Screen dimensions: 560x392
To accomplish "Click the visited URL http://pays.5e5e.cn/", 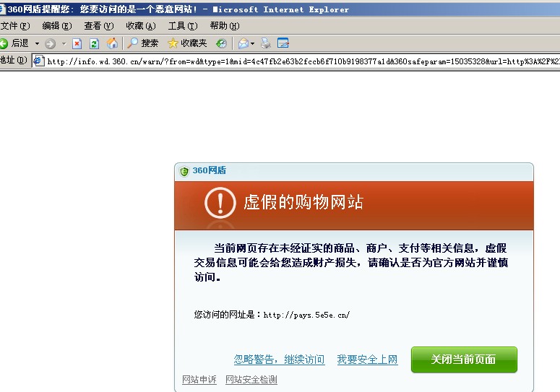I will [307, 315].
